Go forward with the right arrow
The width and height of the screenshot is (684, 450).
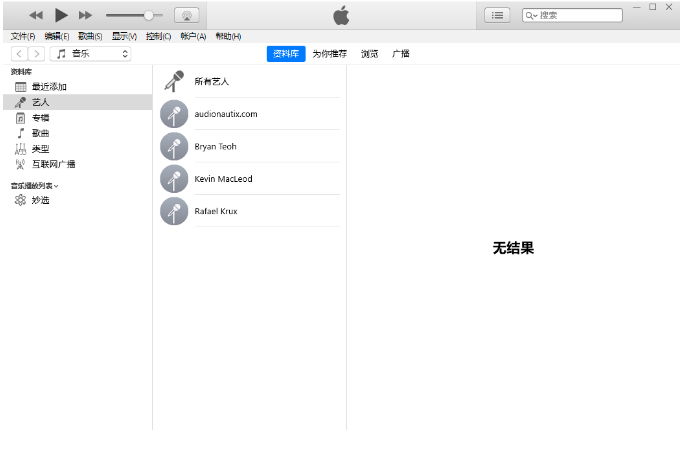(x=37, y=54)
